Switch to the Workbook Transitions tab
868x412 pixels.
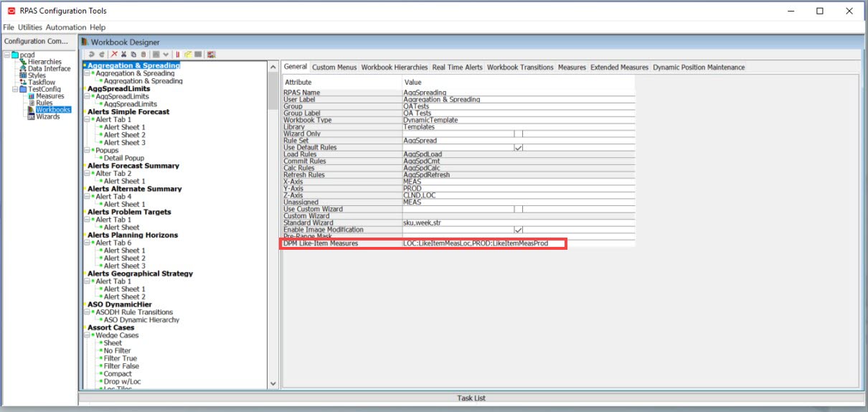point(521,67)
